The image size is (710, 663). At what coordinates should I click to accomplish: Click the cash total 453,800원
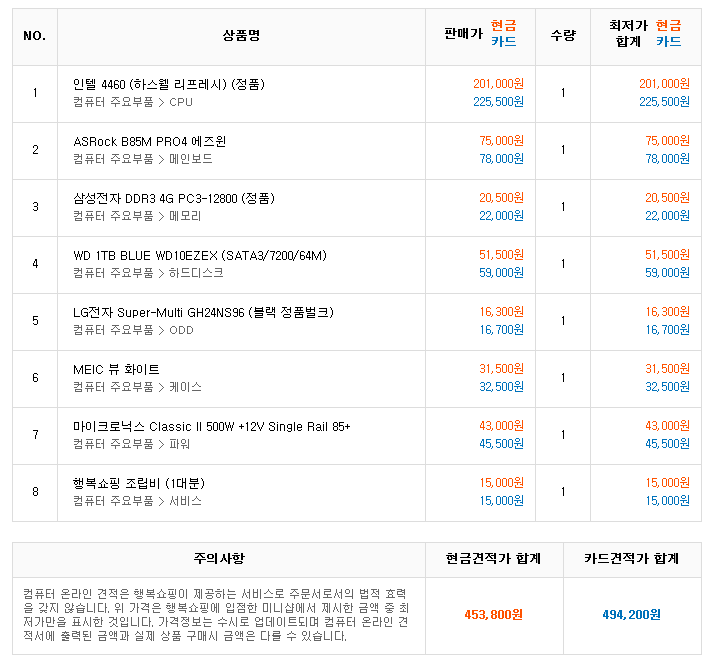coord(494,615)
